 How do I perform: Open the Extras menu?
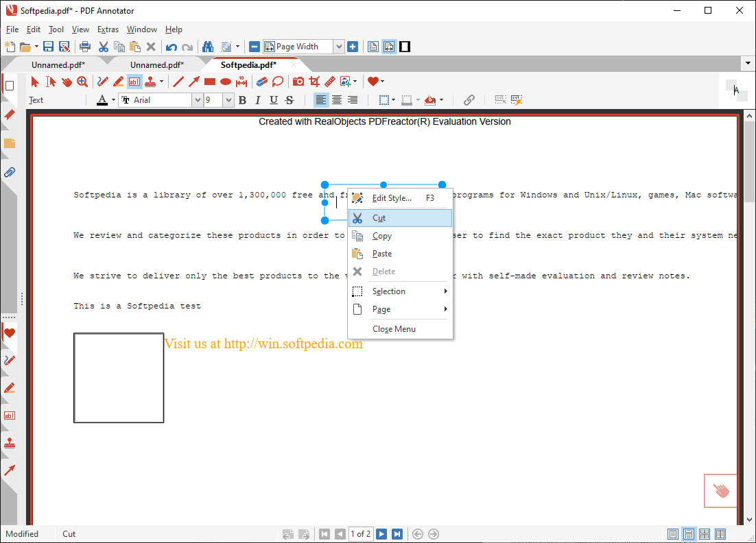pos(108,29)
